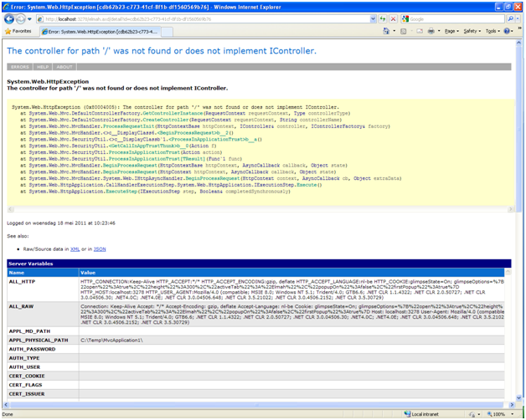Click the Logged on woensdag 18 mei 2011 text
The width and height of the screenshot is (526, 420).
point(61,223)
